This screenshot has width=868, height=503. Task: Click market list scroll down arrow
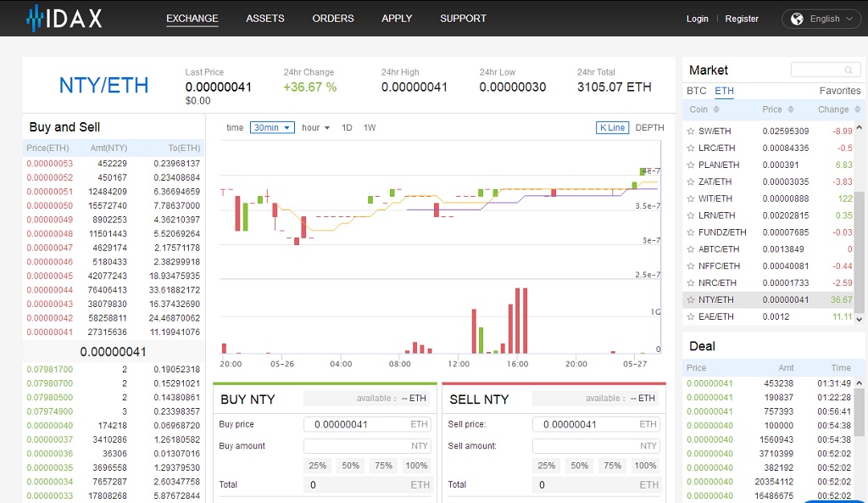860,319
